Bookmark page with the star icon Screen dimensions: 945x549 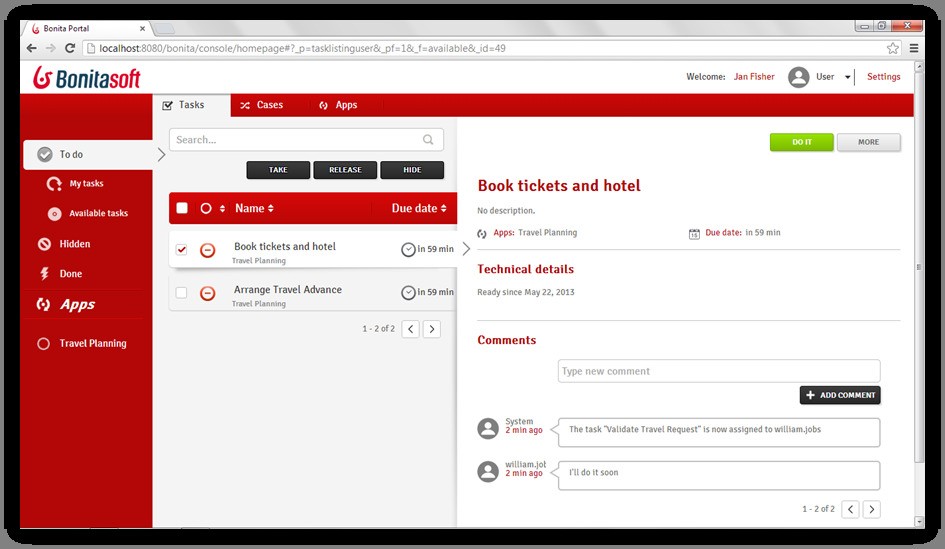pyautogui.click(x=893, y=48)
